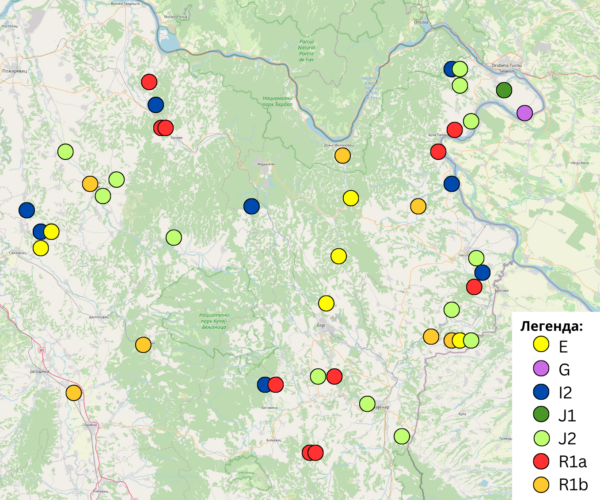Click the 'E' legend label
Viewport: 600px width, 500px height.
563,347
